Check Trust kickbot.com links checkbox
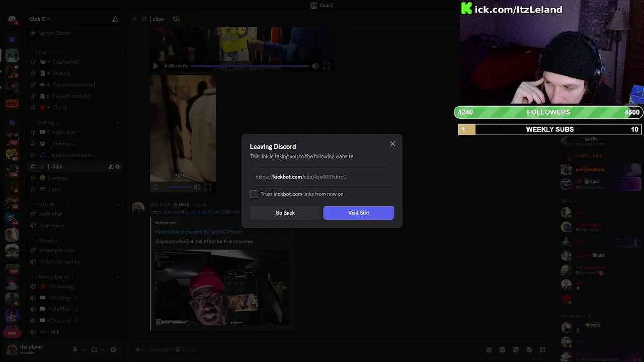The height and width of the screenshot is (362, 644). click(x=254, y=194)
